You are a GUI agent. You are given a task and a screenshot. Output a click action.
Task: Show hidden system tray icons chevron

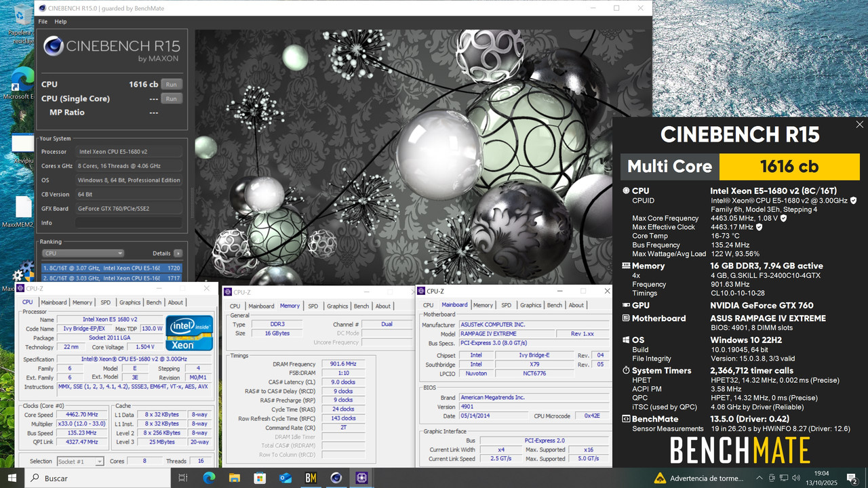click(x=759, y=479)
